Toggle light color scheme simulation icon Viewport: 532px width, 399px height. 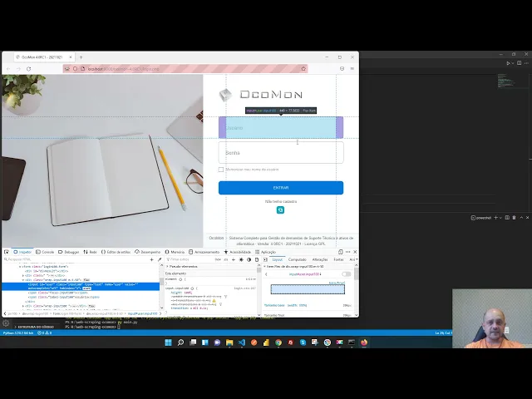click(x=241, y=259)
